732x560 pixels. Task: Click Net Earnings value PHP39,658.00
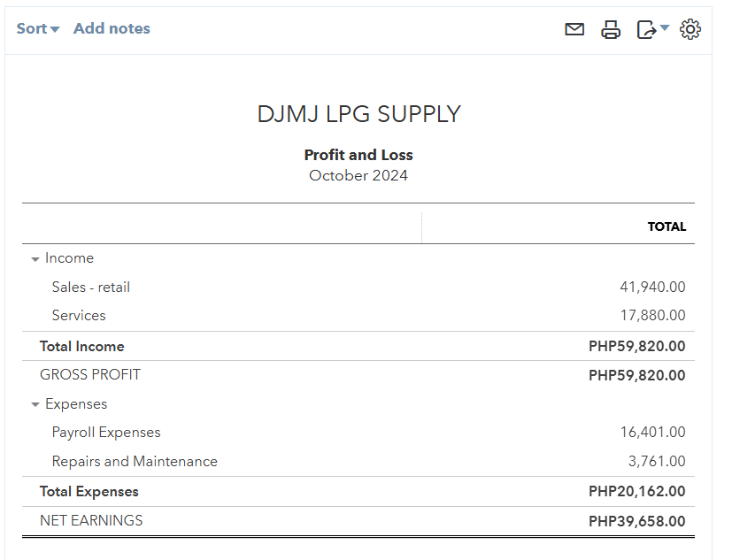[x=636, y=521]
